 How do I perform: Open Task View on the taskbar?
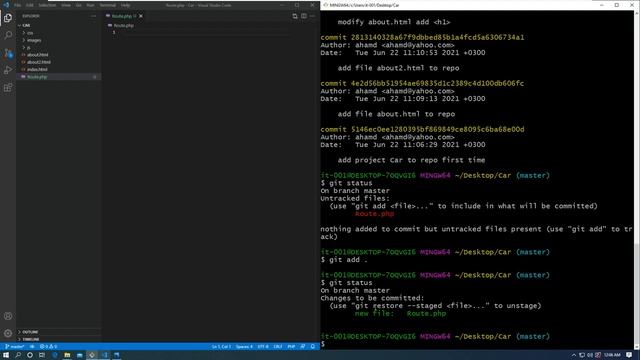[x=42, y=355]
